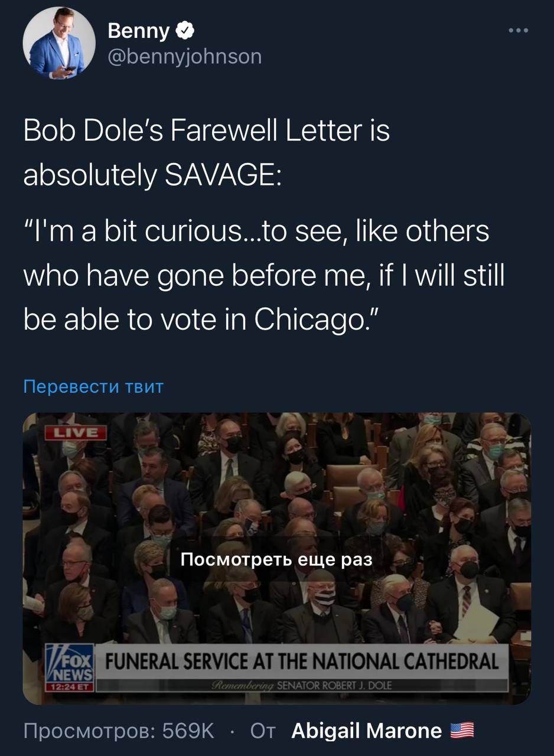Select the quoted vote in Chicago paragraph
The image size is (554, 756).
point(264,275)
